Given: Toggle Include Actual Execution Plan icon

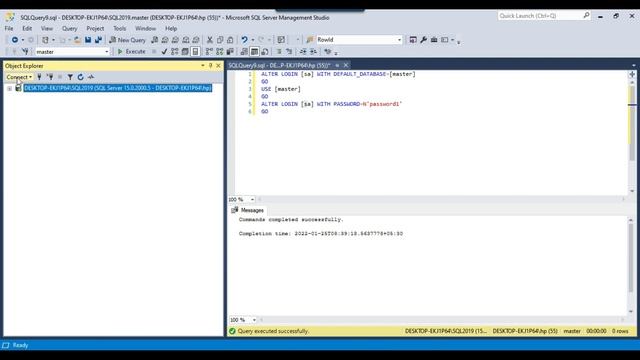Looking at the screenshot, I should [209, 51].
